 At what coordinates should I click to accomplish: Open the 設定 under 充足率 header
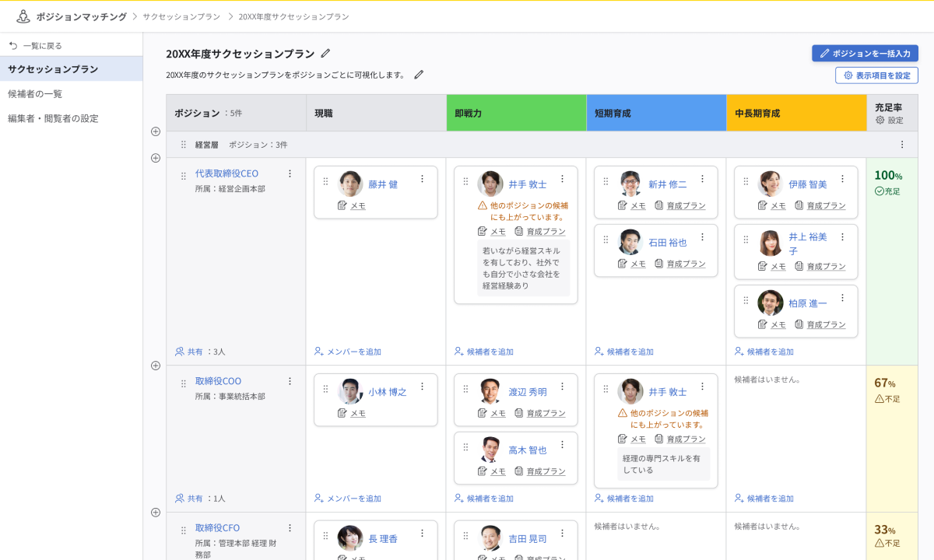pyautogui.click(x=889, y=121)
